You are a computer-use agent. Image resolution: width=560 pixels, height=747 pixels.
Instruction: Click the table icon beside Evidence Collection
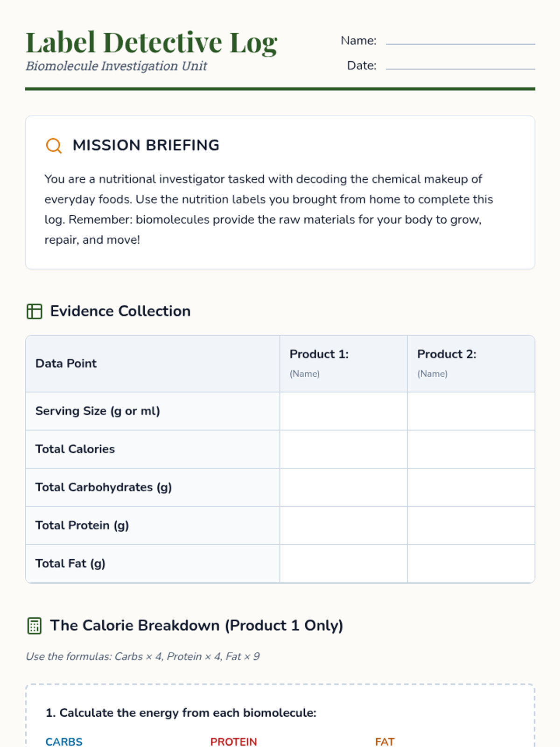[34, 311]
